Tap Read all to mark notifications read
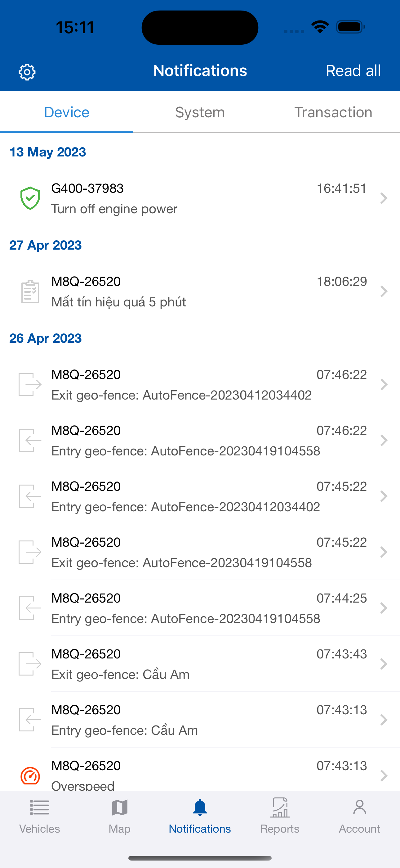The height and width of the screenshot is (868, 400). pyautogui.click(x=353, y=71)
